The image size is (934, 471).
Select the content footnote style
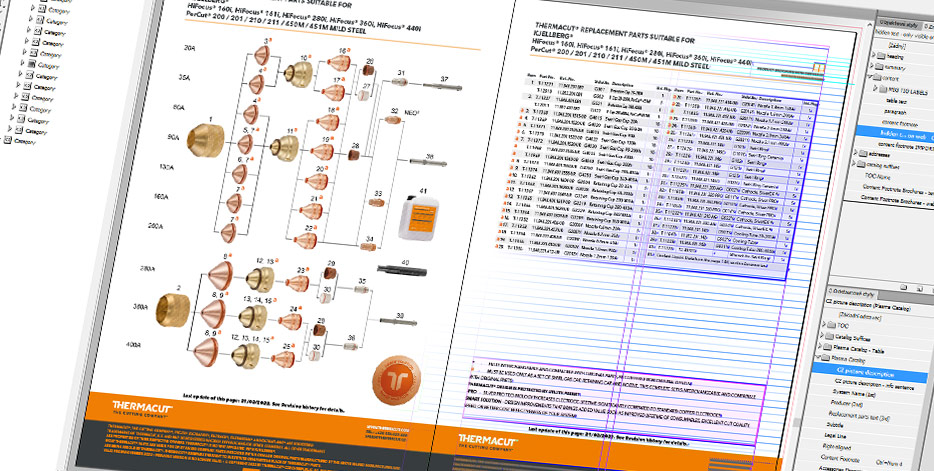point(899,123)
